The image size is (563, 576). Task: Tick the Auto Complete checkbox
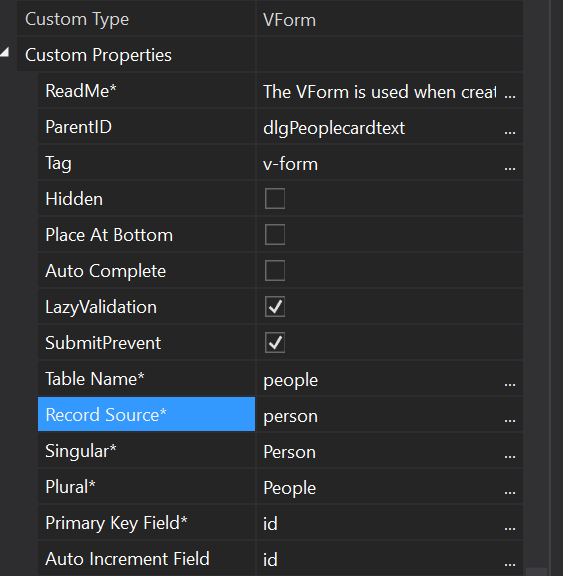[275, 270]
